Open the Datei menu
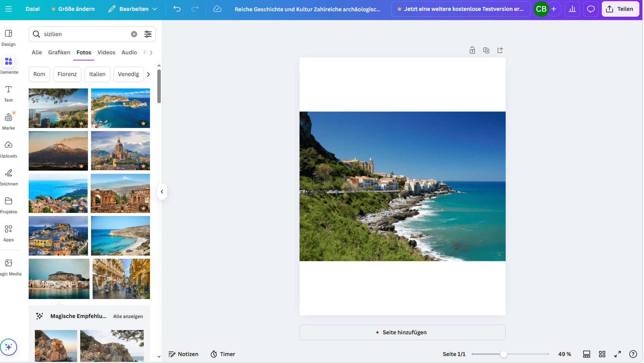644x363 pixels. point(33,9)
